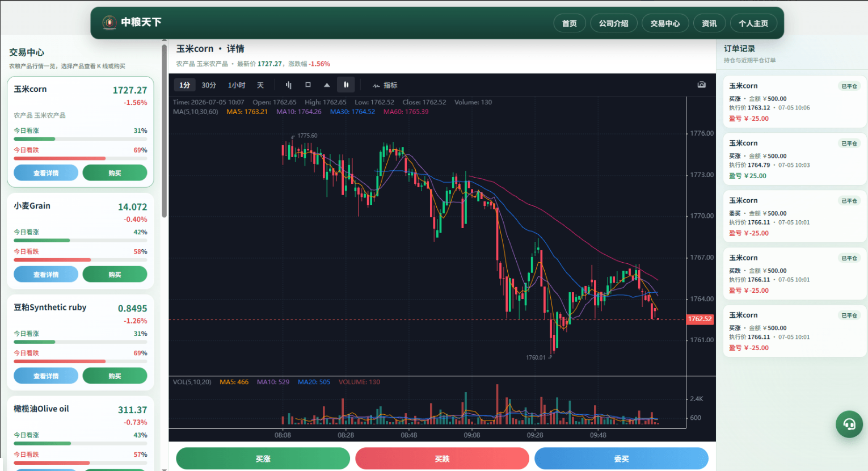
Task: Open 交易中心 in the top navigation
Action: click(x=665, y=23)
